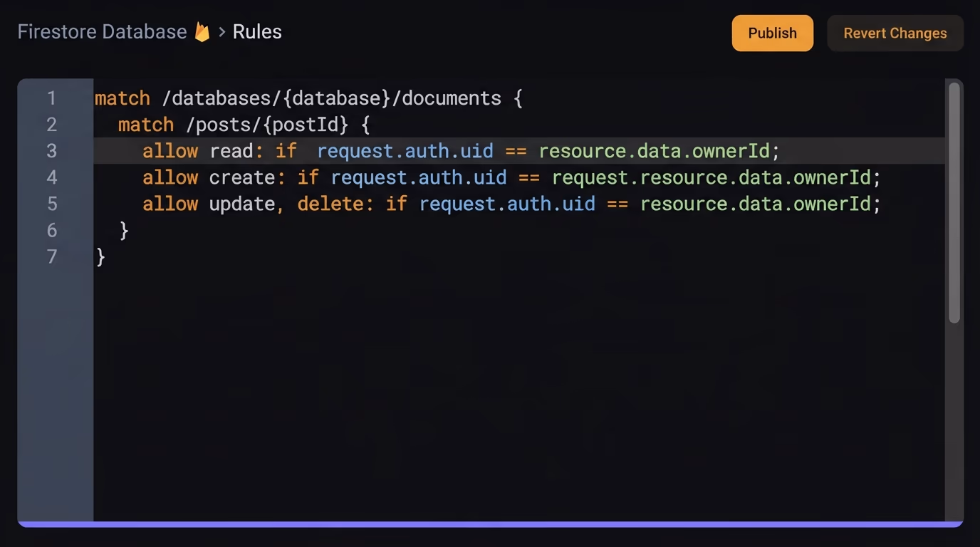
Task: Click the 'match' keyword on line 1
Action: tap(123, 98)
